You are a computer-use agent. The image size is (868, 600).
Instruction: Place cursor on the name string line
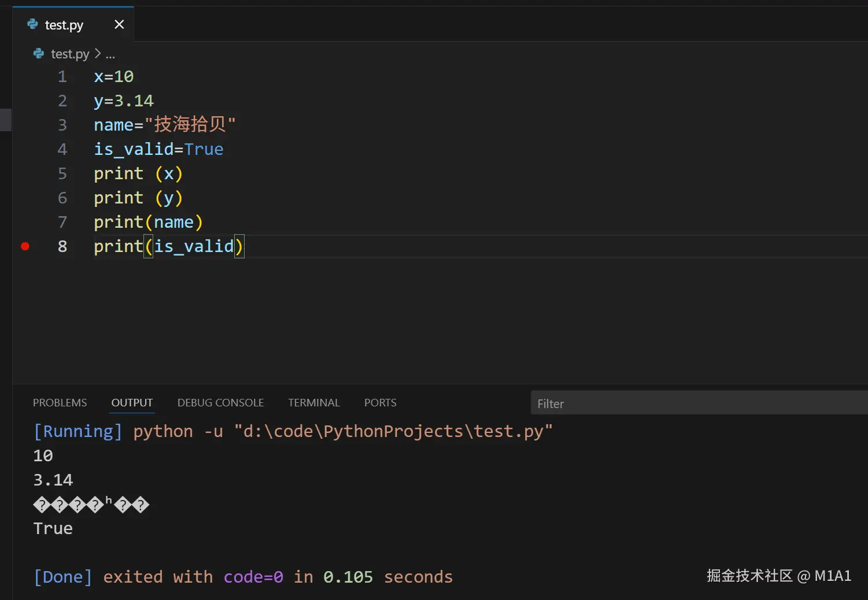tap(165, 125)
